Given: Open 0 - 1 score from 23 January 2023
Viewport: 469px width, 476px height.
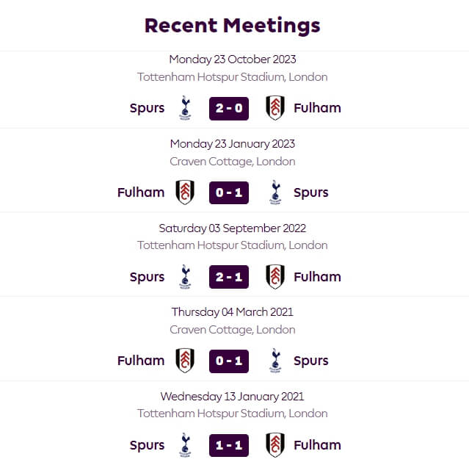Looking at the screenshot, I should 229,192.
